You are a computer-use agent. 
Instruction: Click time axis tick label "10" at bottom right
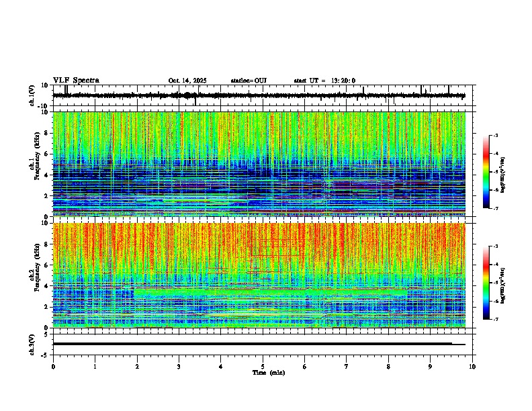point(472,367)
